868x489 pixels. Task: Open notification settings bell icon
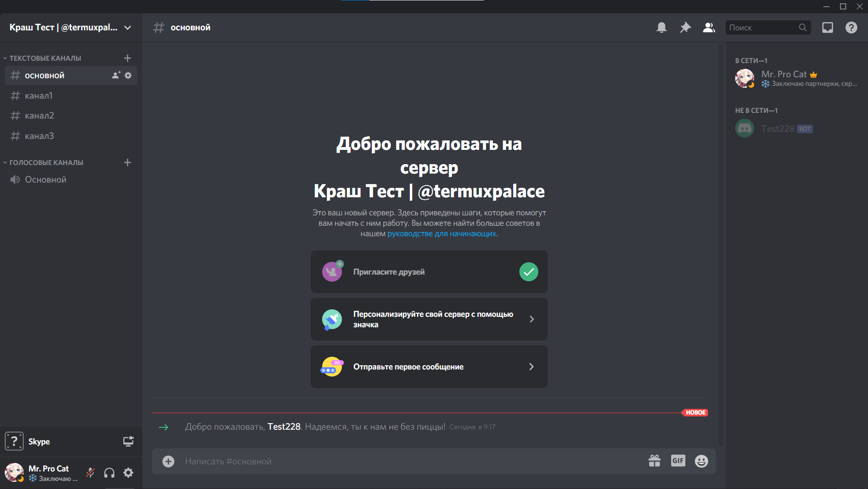662,28
